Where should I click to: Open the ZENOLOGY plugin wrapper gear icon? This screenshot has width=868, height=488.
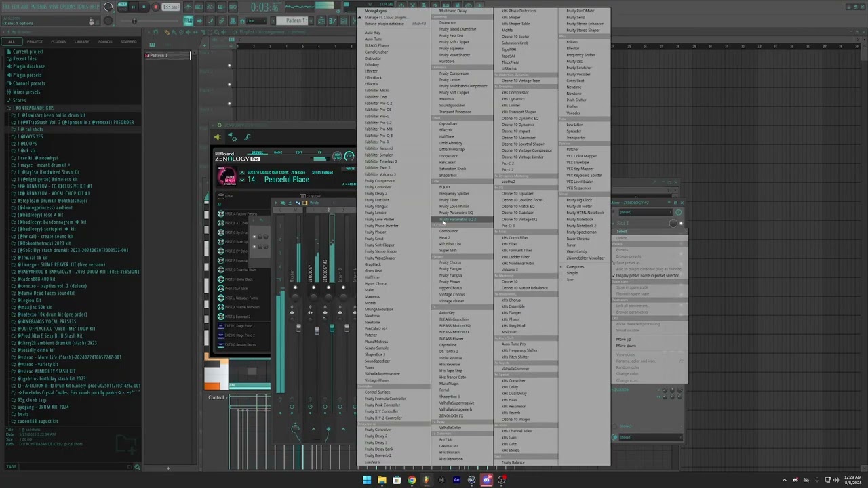219,125
